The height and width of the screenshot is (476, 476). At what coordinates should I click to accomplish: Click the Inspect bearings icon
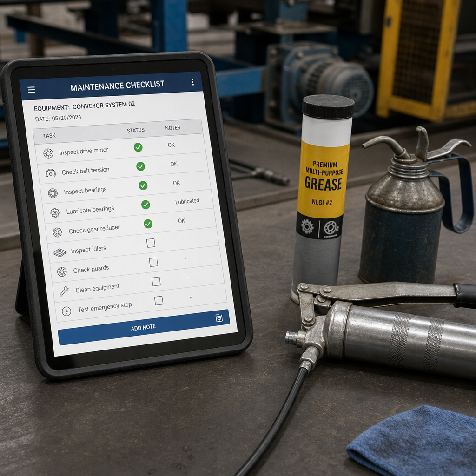(x=53, y=193)
